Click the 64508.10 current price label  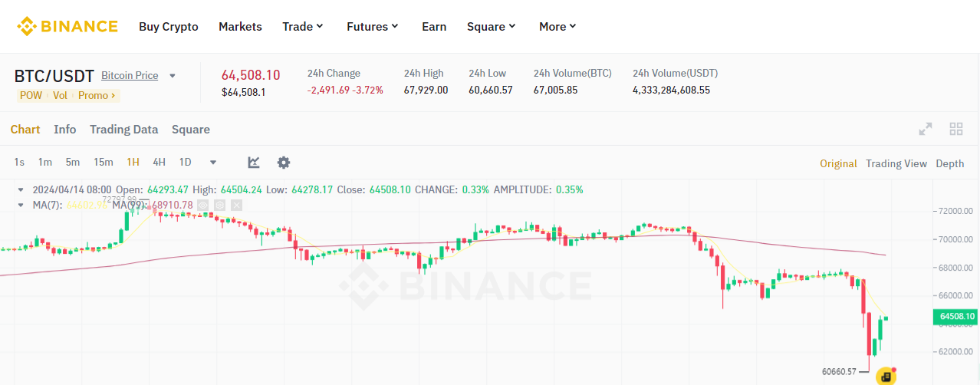(955, 316)
